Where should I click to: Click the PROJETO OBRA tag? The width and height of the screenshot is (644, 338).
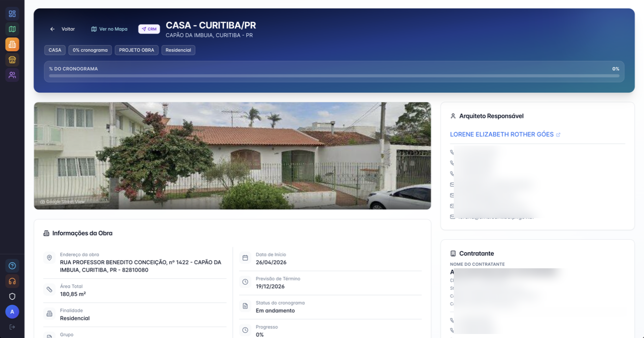pyautogui.click(x=137, y=50)
